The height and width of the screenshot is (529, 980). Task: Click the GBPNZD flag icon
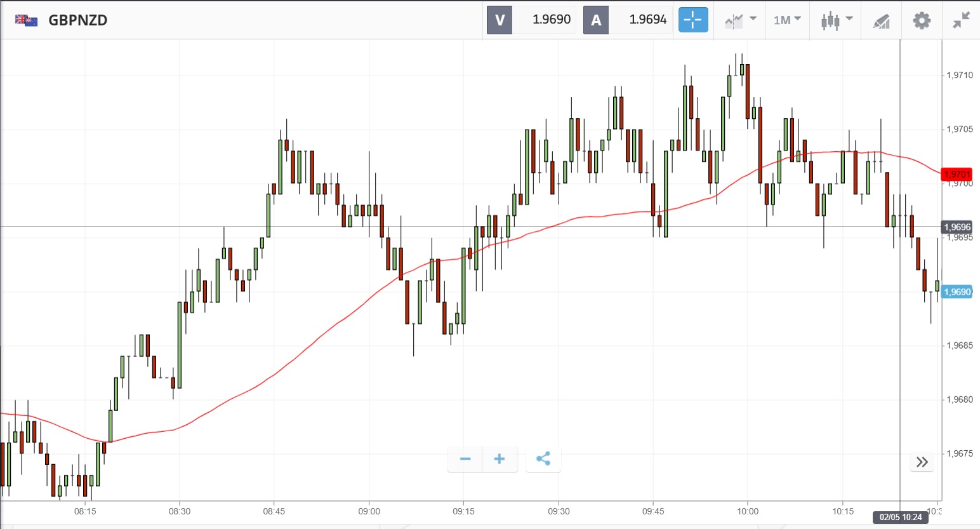(27, 20)
